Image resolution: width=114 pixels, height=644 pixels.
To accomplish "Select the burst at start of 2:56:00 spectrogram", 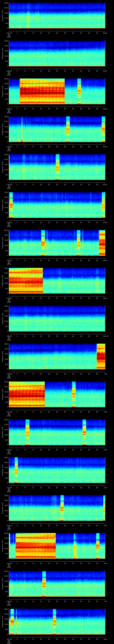I will [x=11, y=205].
